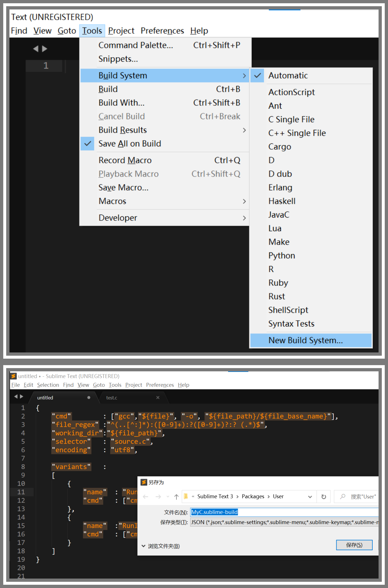
Task: Select Lua build system
Action: click(311, 228)
